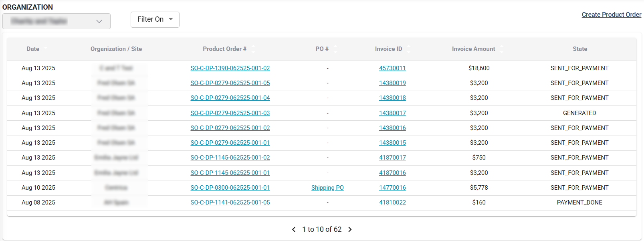Select the PAYMENT_DONE state cell

coord(579,203)
